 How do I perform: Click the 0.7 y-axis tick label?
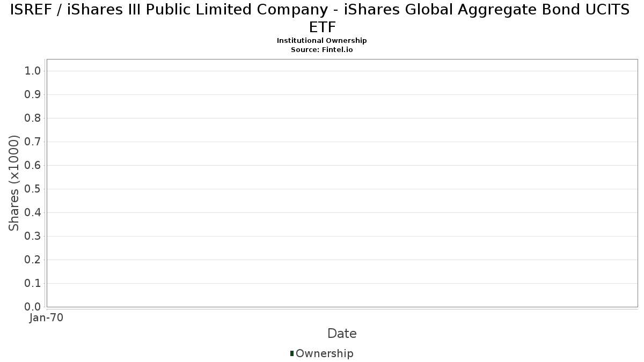33,142
